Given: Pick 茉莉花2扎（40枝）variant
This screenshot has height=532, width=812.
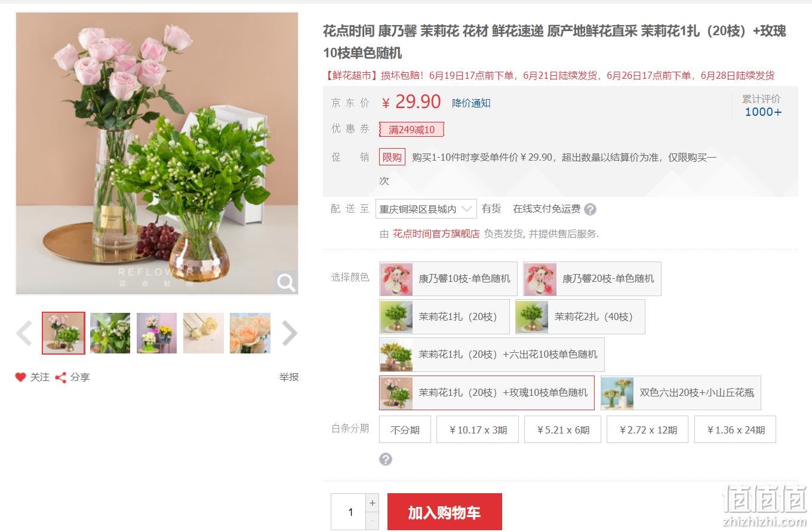Looking at the screenshot, I should point(580,316).
